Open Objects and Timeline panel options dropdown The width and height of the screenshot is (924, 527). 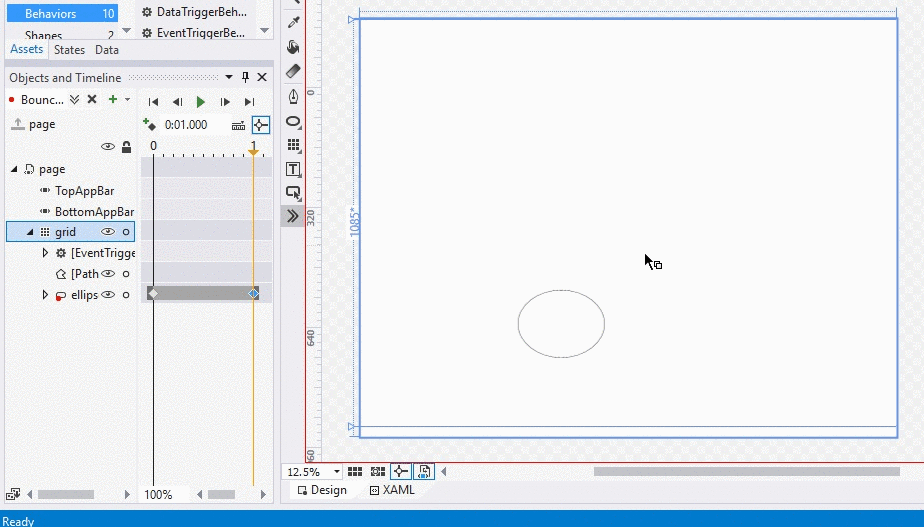pos(229,77)
